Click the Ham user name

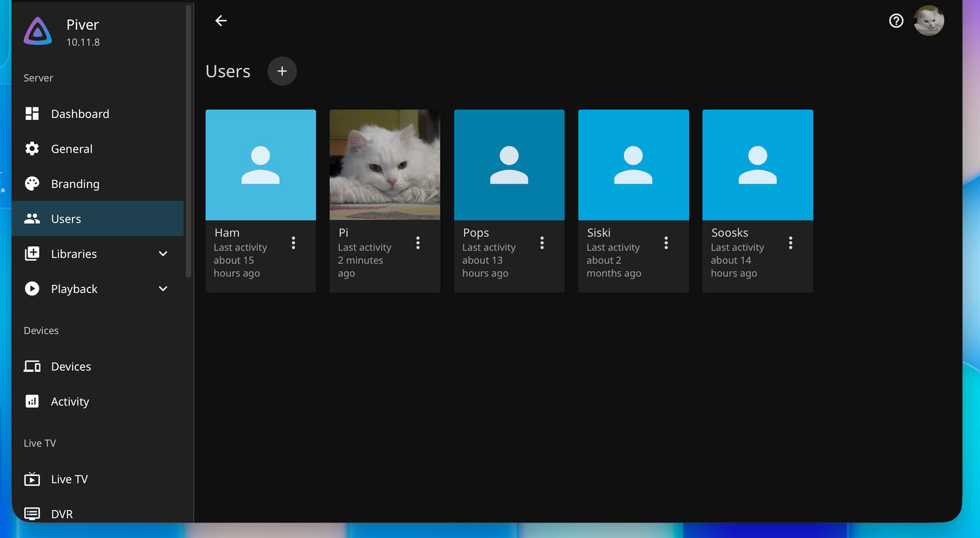point(227,232)
